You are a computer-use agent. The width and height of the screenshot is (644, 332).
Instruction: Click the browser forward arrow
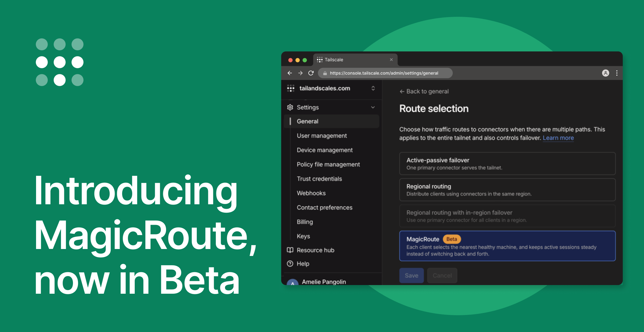[x=300, y=73]
